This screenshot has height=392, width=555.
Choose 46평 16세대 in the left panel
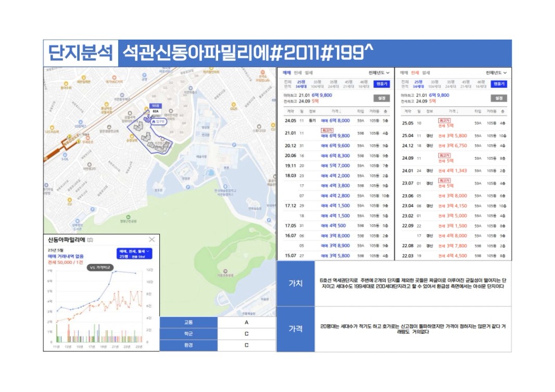pos(364,84)
